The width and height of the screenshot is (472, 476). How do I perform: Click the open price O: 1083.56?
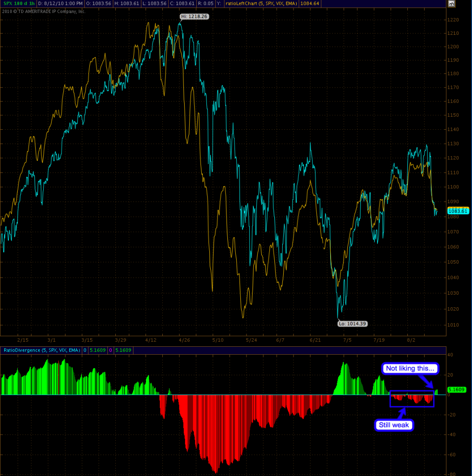coord(99,4)
